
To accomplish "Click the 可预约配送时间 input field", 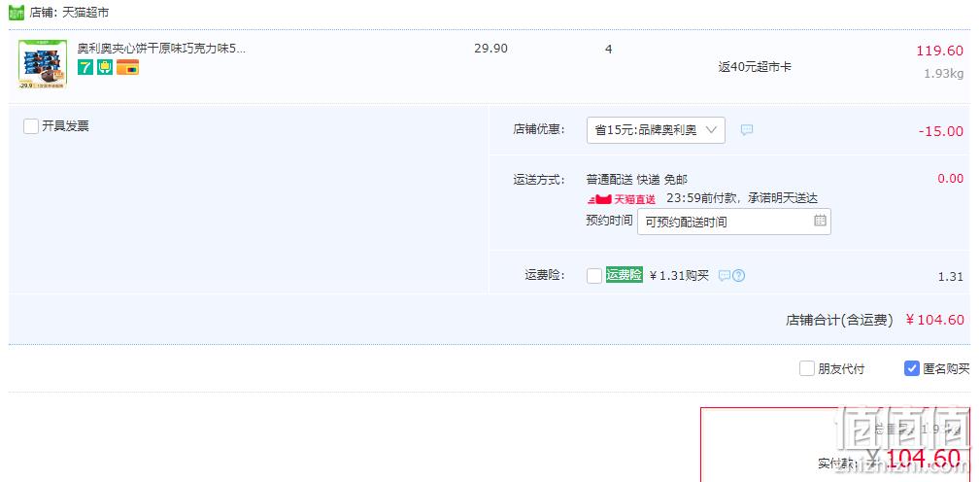I will coord(733,222).
